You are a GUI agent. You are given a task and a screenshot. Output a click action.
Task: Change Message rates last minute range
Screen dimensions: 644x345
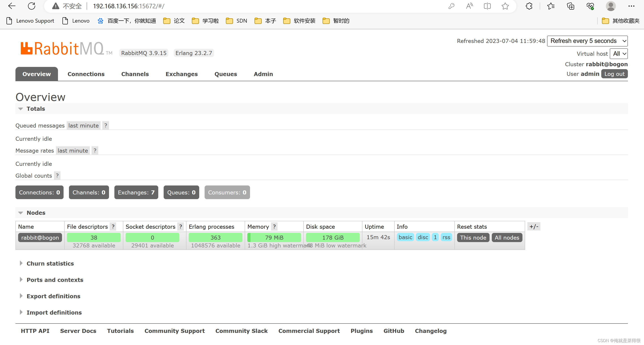(73, 151)
